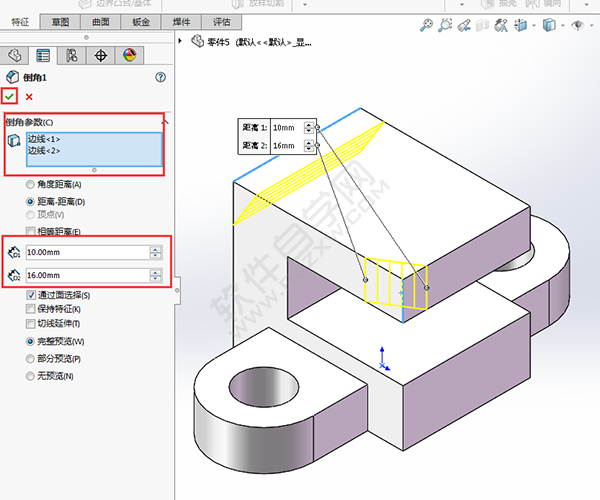Open the Dynamic Annotation Views icon
The height and width of the screenshot is (500, 600).
[501, 26]
